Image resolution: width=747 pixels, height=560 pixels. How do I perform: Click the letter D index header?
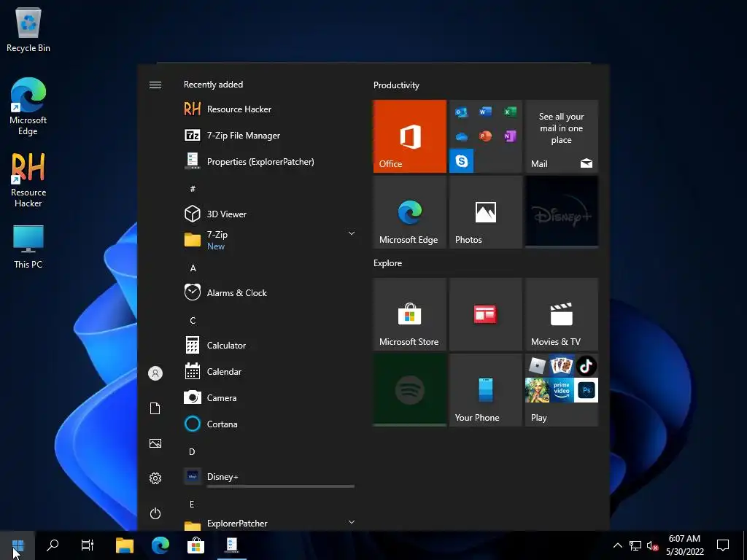coord(192,451)
